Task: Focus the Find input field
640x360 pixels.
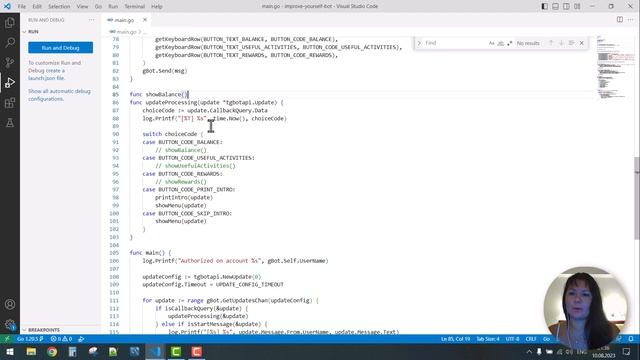Action: [455, 43]
